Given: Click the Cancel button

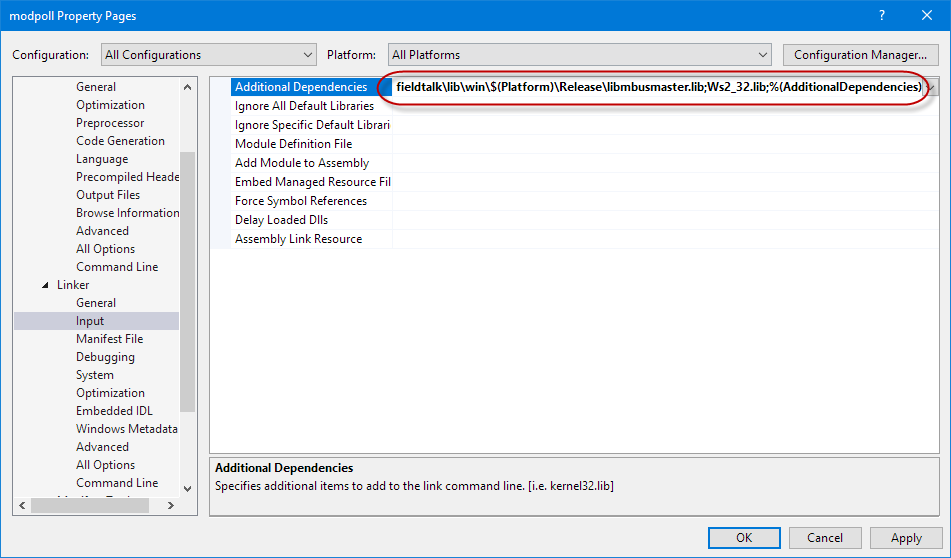Looking at the screenshot, I should pos(825,538).
